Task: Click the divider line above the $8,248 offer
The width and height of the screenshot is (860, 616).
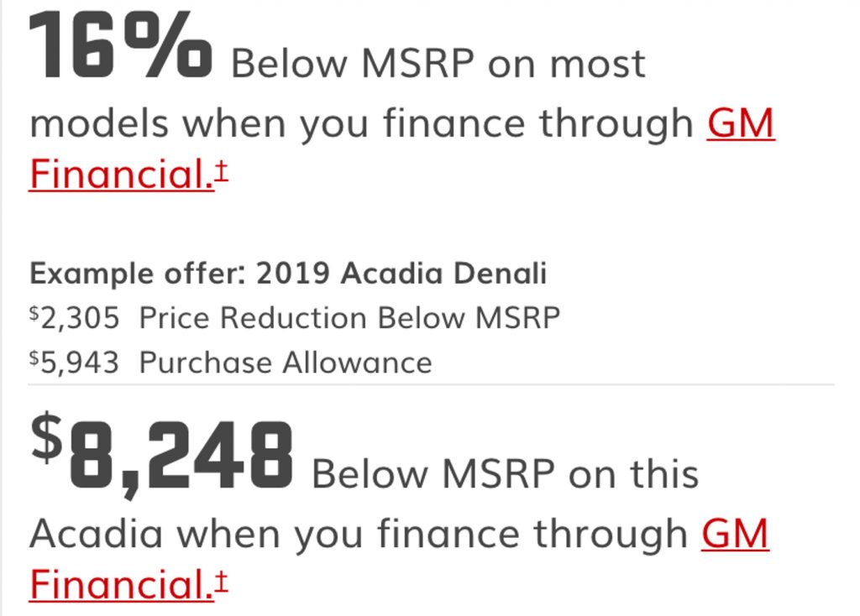Action: click(432, 384)
